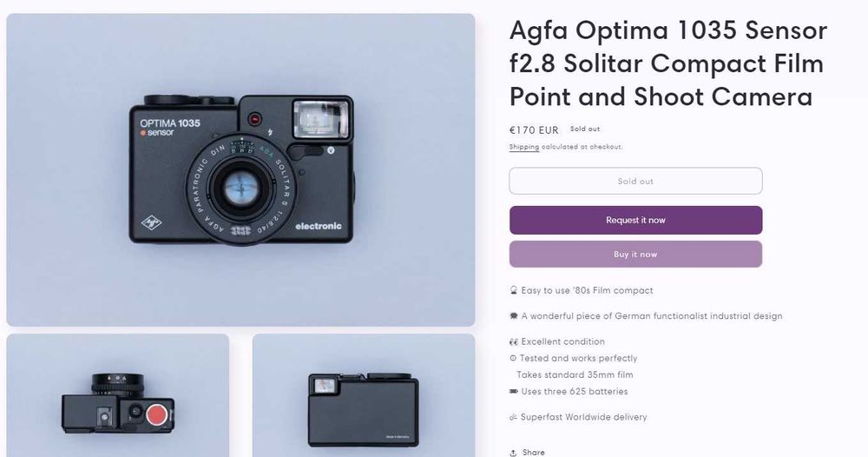The height and width of the screenshot is (457, 868).
Task: Click the eyes emoji beside Excellent condition
Action: pyautogui.click(x=513, y=341)
